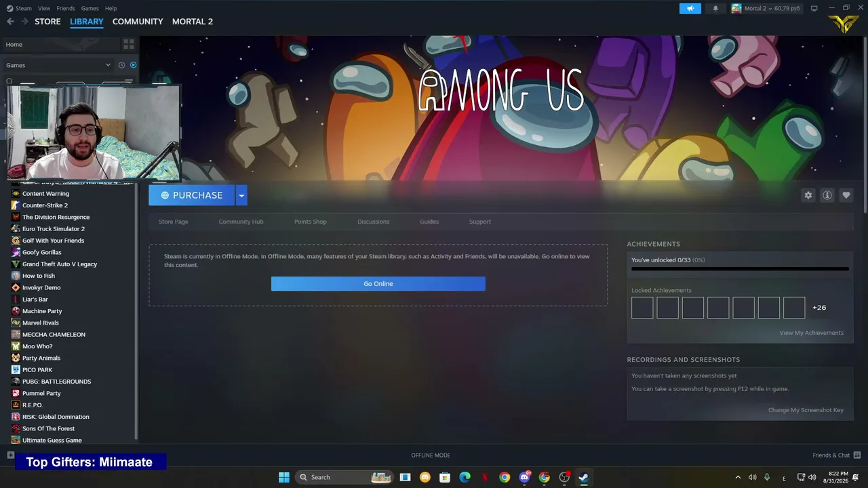Select How to Fish in the library
868x488 pixels.
(x=38, y=276)
